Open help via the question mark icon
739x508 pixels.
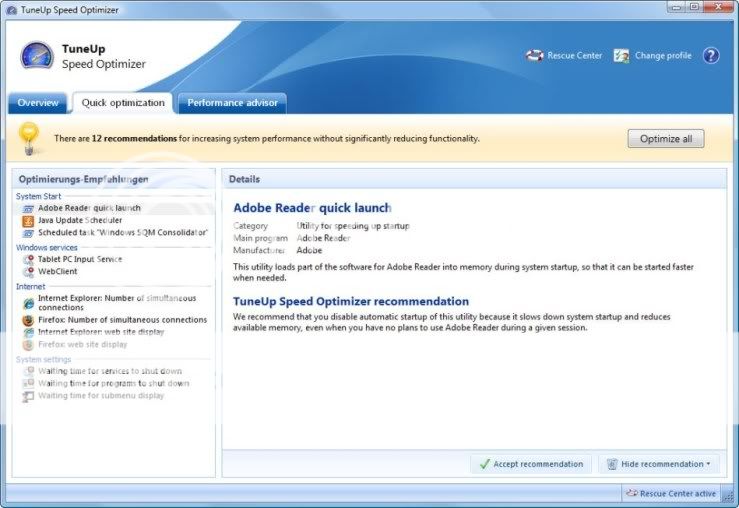[x=711, y=56]
